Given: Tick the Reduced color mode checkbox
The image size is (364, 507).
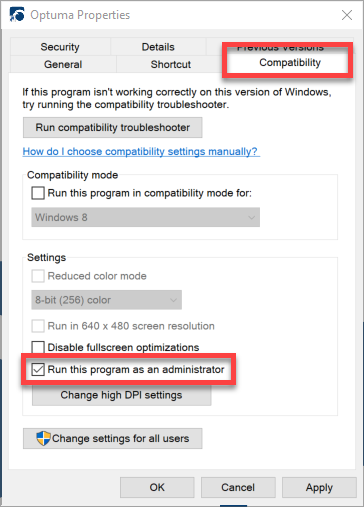Looking at the screenshot, I should pos(38,276).
